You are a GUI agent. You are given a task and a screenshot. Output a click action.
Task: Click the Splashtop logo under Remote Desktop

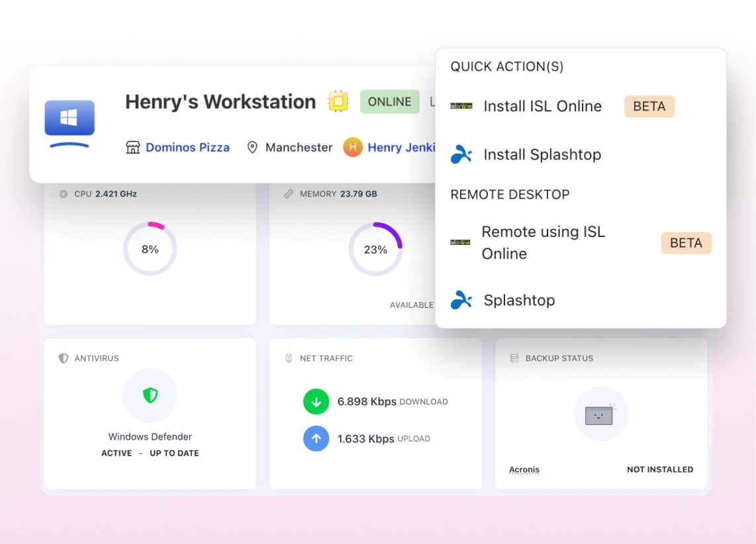tap(461, 300)
